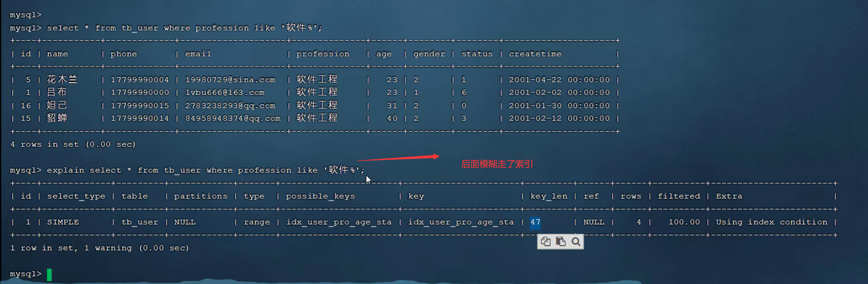Click the paste icon in the selection popup
Viewport: 868px width, 284px height.
560,242
